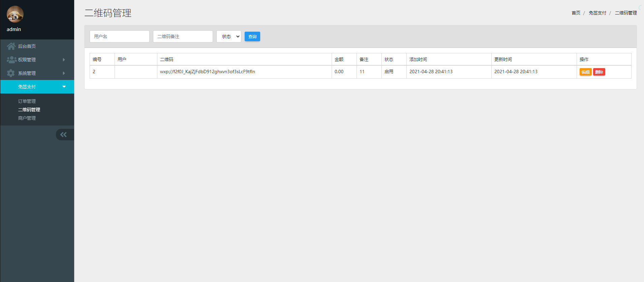Image resolution: width=644 pixels, height=282 pixels.
Task: Click the red 删除 button for row 2
Action: [599, 72]
